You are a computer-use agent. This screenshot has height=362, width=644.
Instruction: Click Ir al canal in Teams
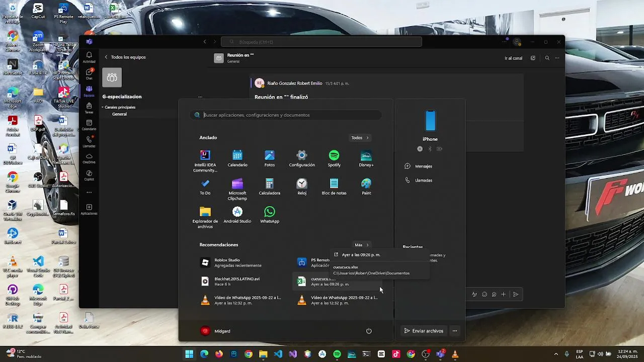click(x=514, y=58)
